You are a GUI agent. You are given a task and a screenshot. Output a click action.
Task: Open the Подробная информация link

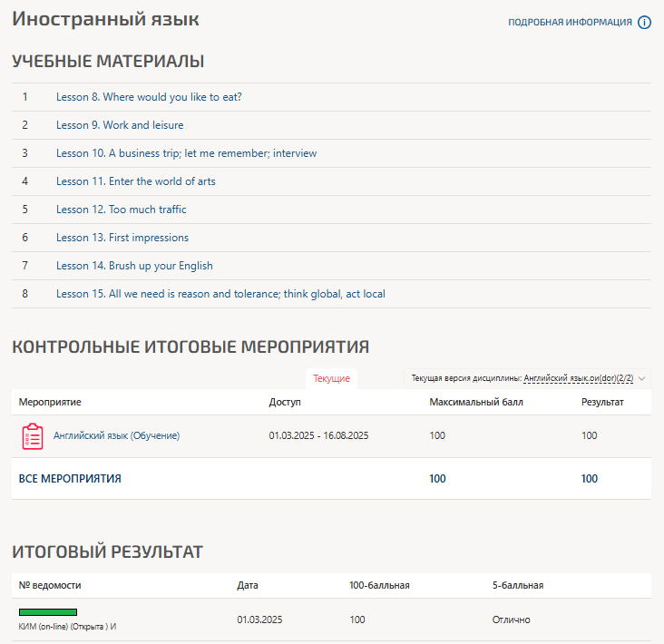tap(570, 23)
